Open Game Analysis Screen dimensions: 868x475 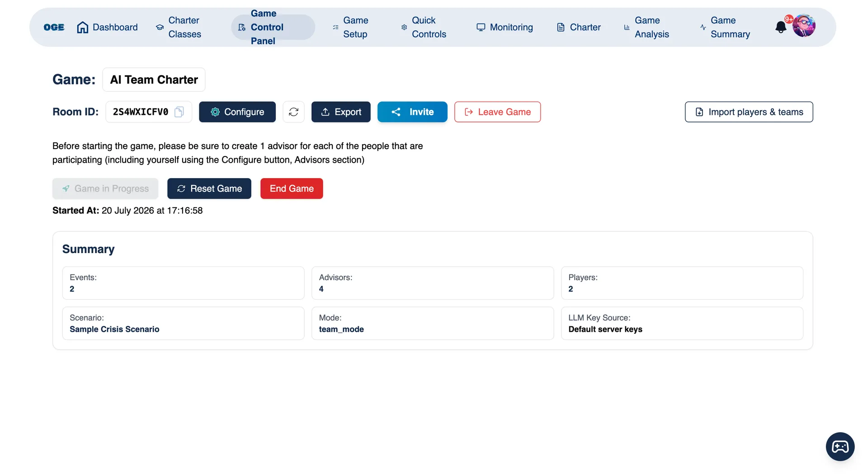[646, 27]
